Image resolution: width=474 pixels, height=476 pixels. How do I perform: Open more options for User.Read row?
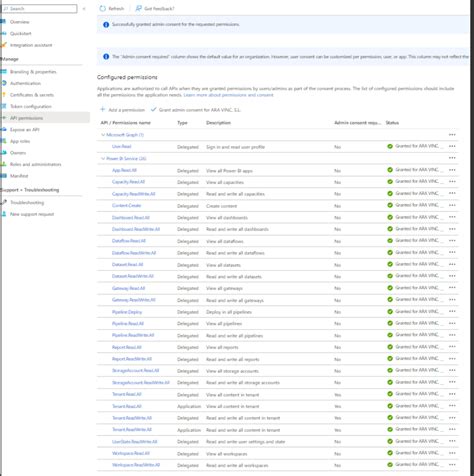[452, 146]
